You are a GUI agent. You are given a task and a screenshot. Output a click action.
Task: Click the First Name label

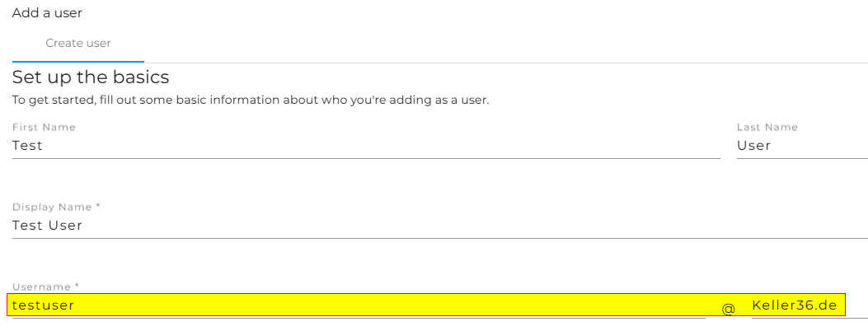coord(44,128)
